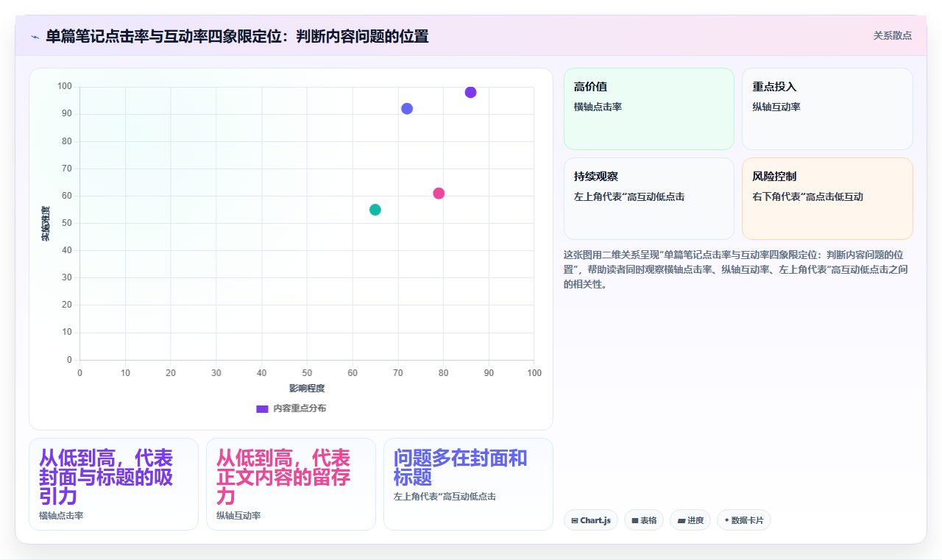Viewport: 942px width, 560px height.
Task: Click the x-axis tick label 50
Action: coord(307,373)
